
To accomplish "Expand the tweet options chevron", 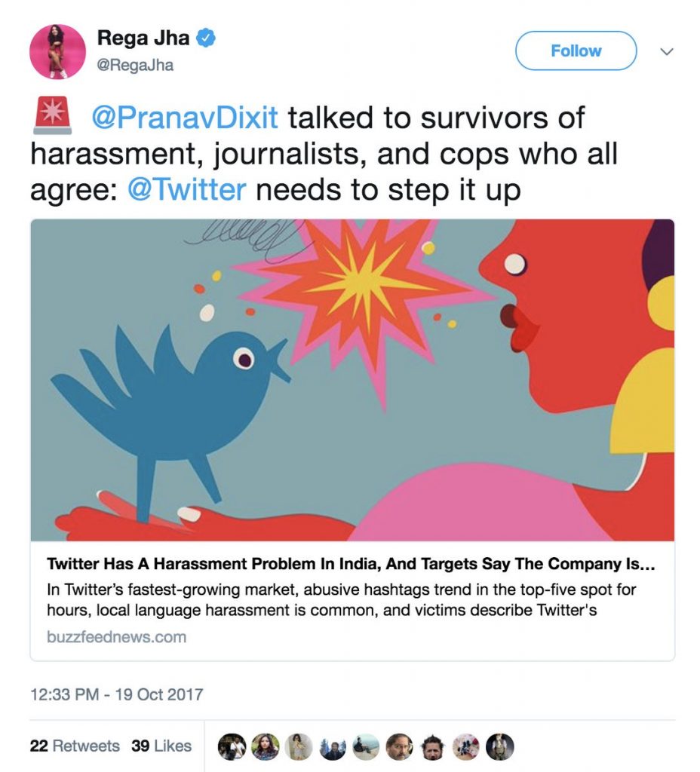I will tap(666, 51).
